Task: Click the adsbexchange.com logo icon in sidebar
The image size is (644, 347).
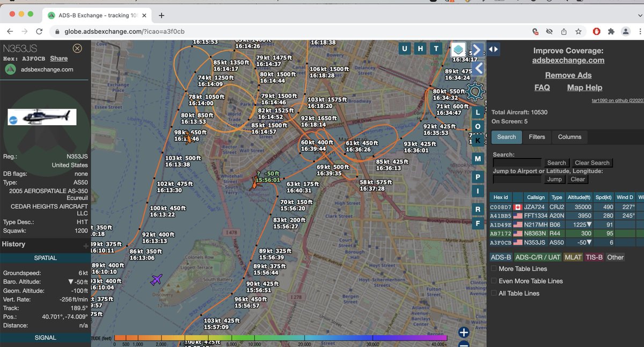Action: coord(10,69)
